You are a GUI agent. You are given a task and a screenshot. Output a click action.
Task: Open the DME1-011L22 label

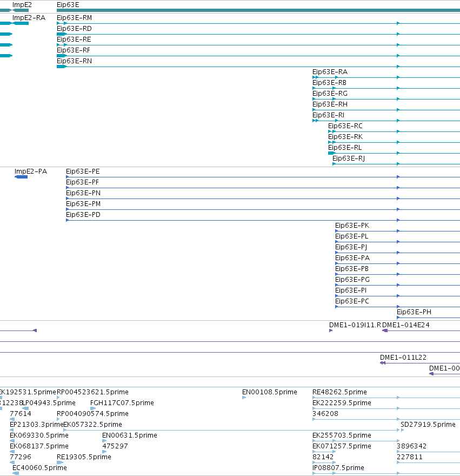click(403, 358)
